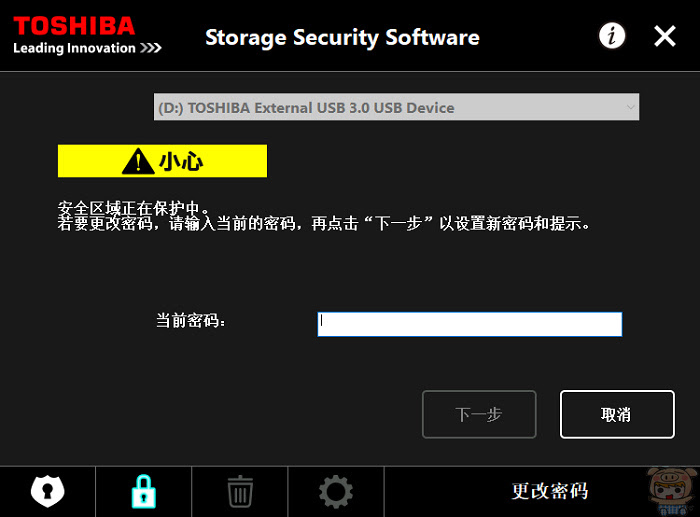Select the shield keyhole security tab
700x517 pixels.
click(x=48, y=491)
